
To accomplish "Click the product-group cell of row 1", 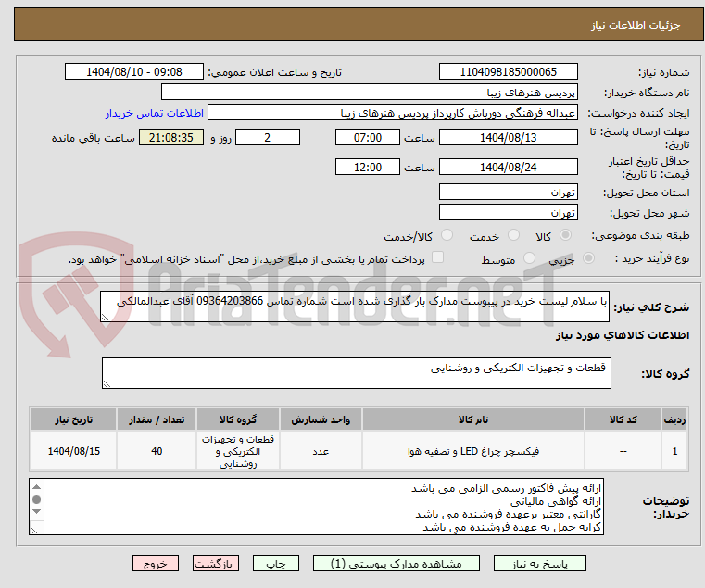I will tap(238, 451).
